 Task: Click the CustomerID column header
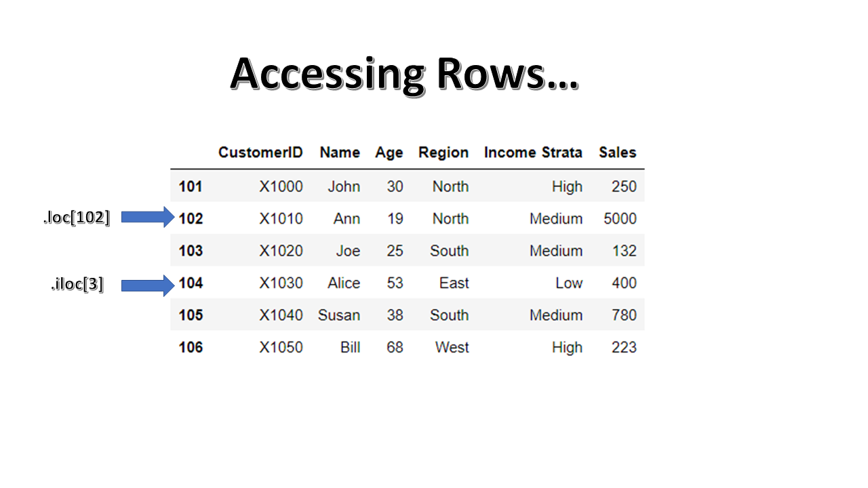click(260, 152)
